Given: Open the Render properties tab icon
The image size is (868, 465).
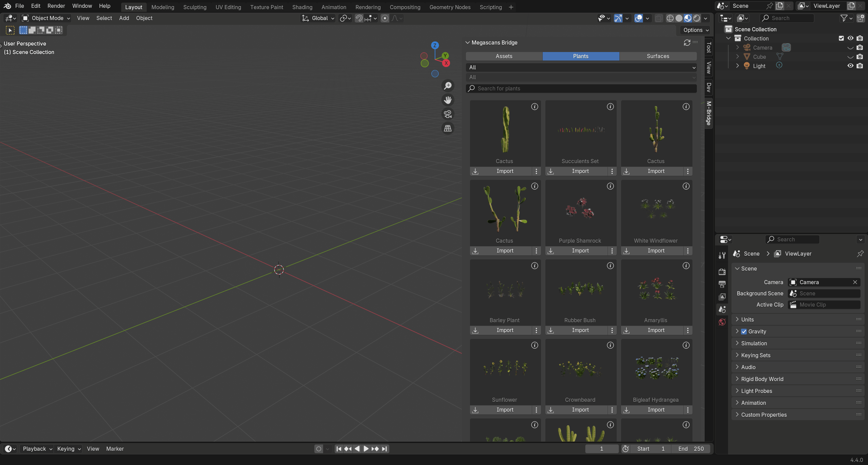Looking at the screenshot, I should click(722, 272).
